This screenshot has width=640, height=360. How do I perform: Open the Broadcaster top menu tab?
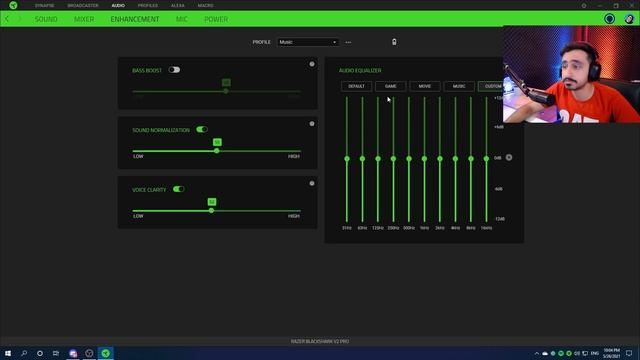(x=83, y=6)
